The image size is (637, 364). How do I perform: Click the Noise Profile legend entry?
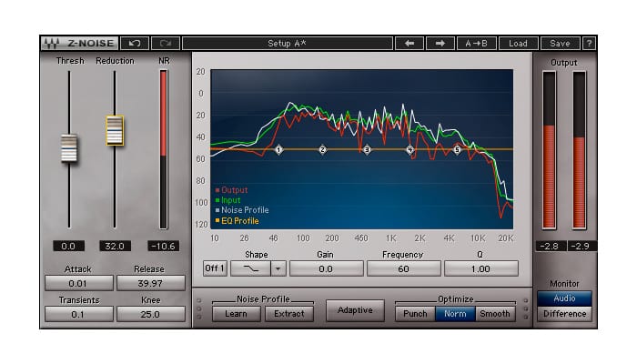[242, 210]
